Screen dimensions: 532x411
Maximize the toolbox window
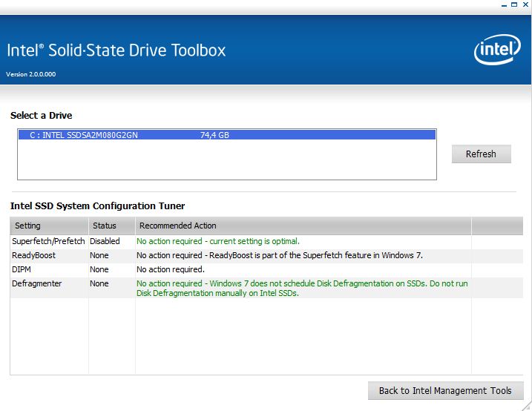[514, 4]
